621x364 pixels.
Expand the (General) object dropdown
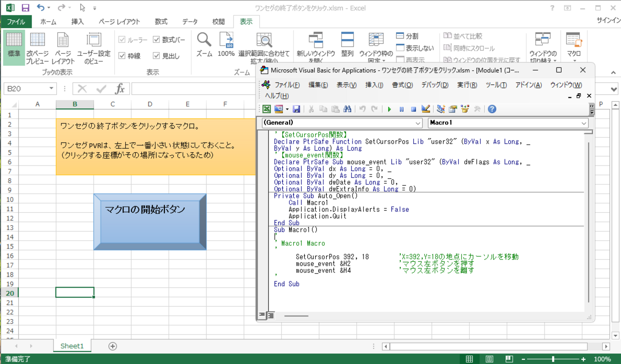(x=418, y=123)
